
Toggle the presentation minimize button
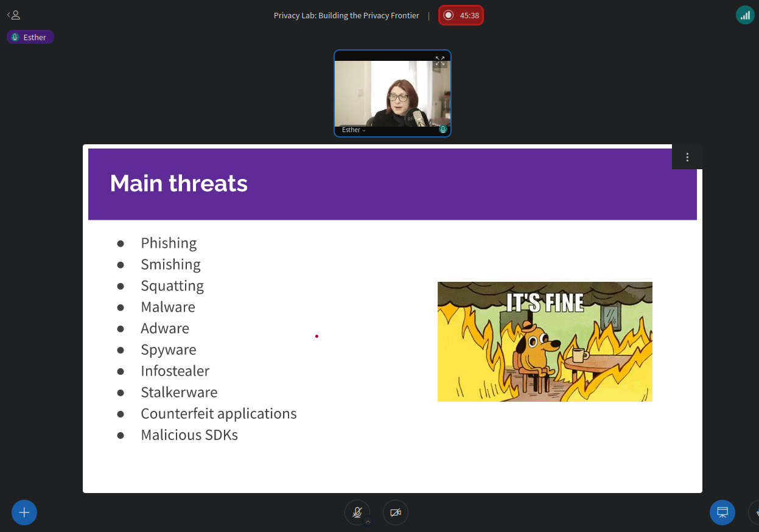[722, 512]
